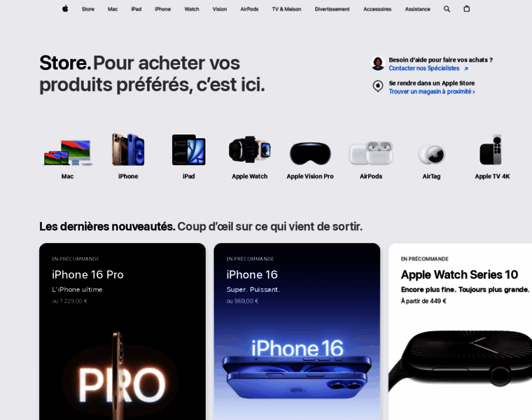Open the iPhone 16 Pro card
This screenshot has width=532, height=420.
click(122, 332)
